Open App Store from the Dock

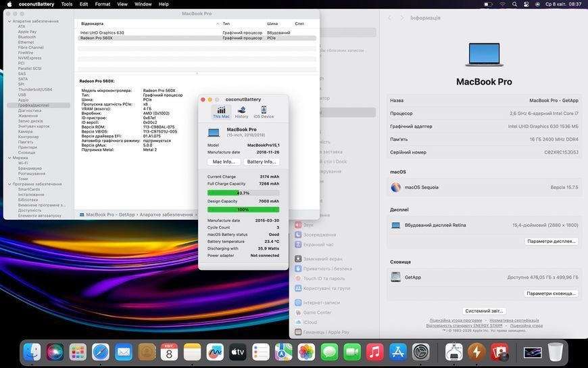click(397, 352)
